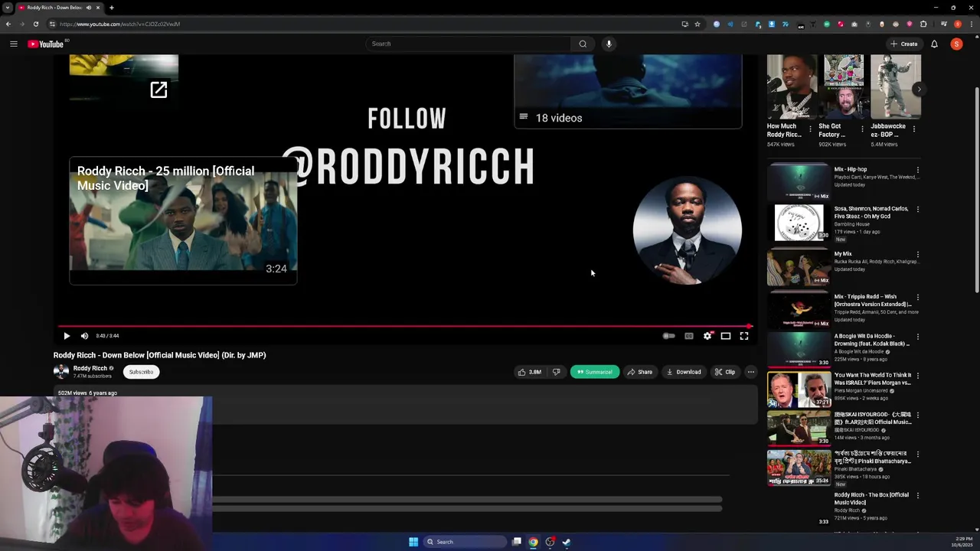Open Windows Start menu
980x551 pixels.
coord(413,542)
